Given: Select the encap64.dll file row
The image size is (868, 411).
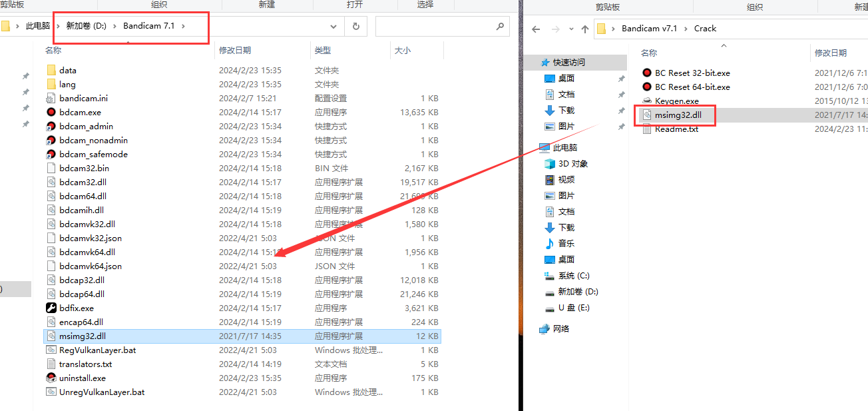Looking at the screenshot, I should click(242, 322).
